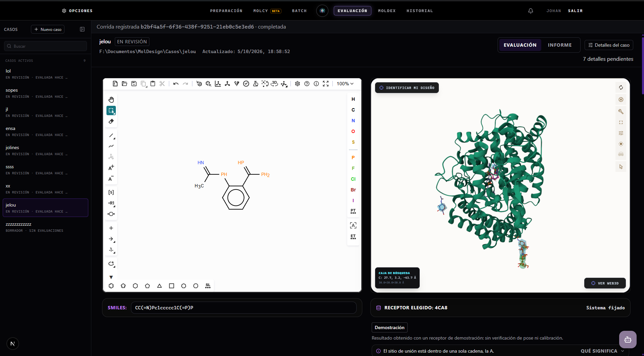This screenshot has height=356, width=644.
Task: Expand the hidden tools triangle arrow
Action: coord(111,277)
